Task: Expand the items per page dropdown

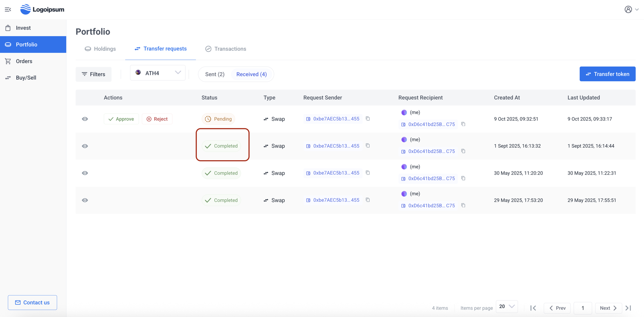Action: [506, 307]
